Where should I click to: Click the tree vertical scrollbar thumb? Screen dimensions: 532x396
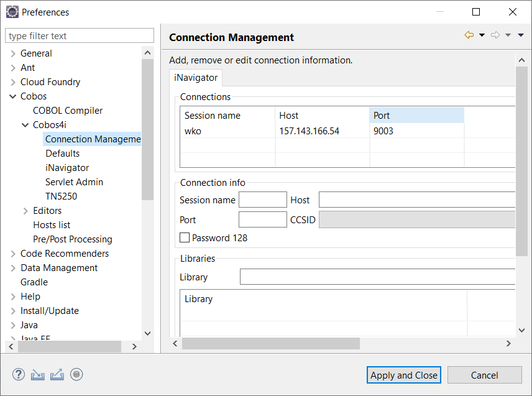click(147, 130)
